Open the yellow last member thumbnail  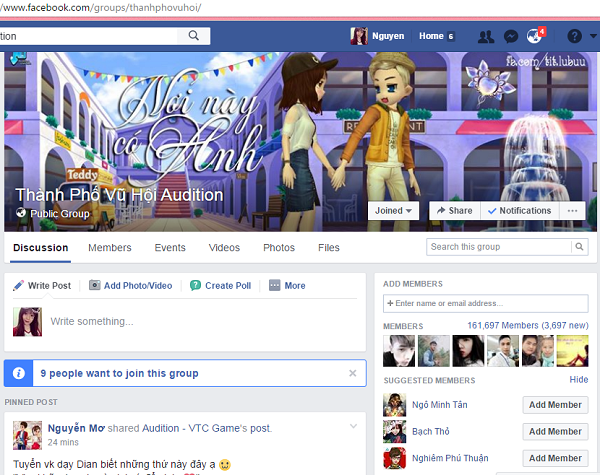coord(572,351)
